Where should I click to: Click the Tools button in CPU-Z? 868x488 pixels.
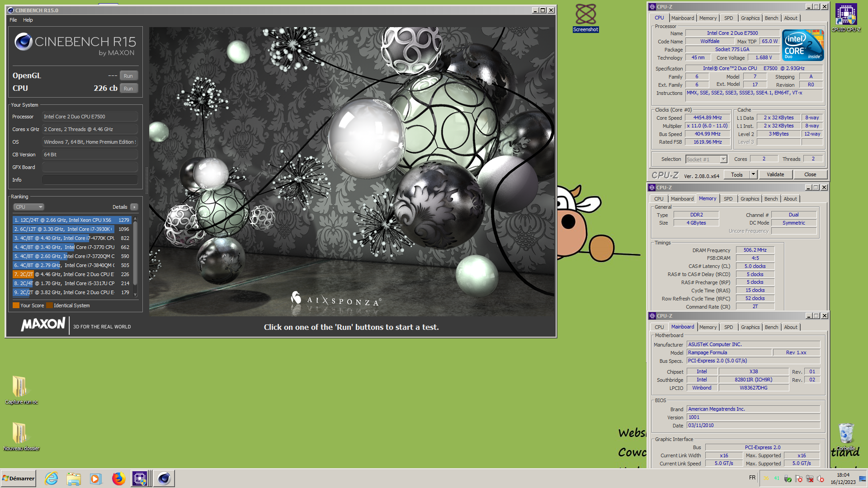click(737, 174)
